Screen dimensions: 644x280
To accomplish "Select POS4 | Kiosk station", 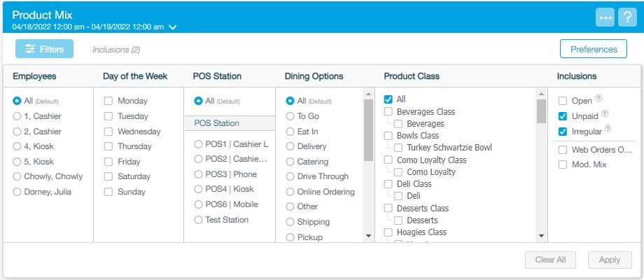I will pyautogui.click(x=199, y=190).
